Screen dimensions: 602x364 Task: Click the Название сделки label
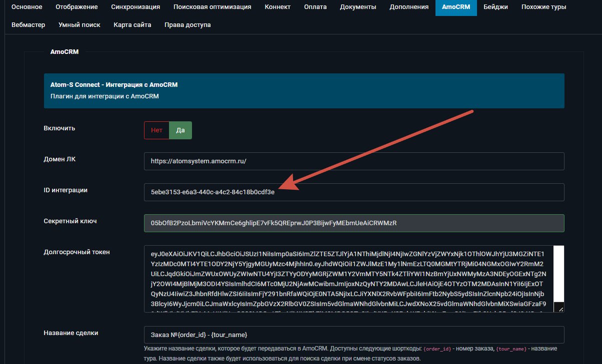pos(71,333)
